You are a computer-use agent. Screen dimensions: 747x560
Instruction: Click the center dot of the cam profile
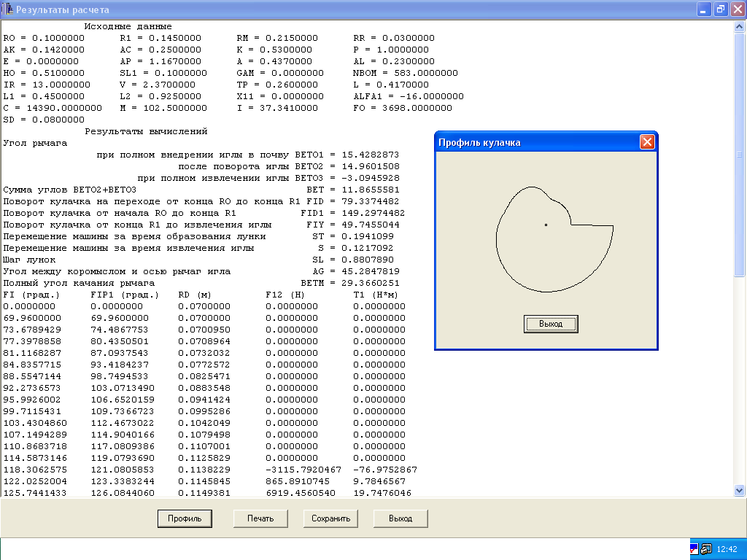546,225
